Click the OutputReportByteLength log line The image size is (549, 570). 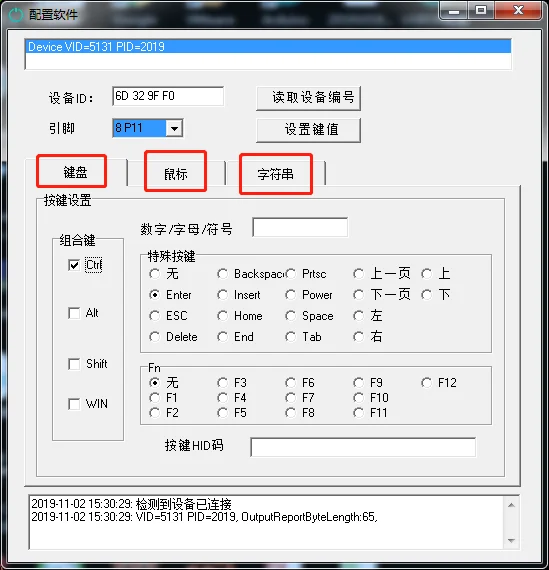coord(205,517)
